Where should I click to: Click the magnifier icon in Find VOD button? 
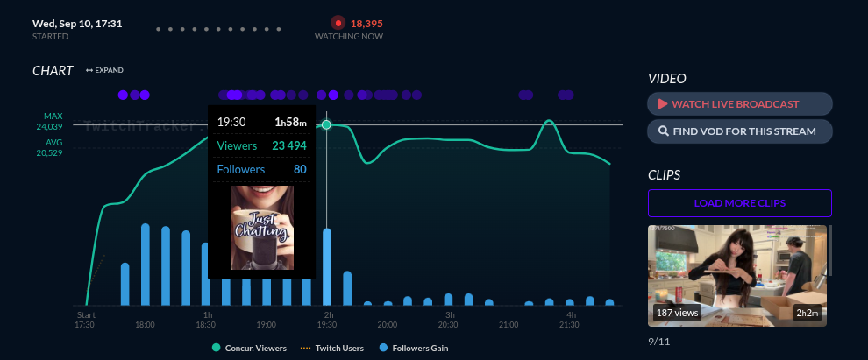point(663,131)
